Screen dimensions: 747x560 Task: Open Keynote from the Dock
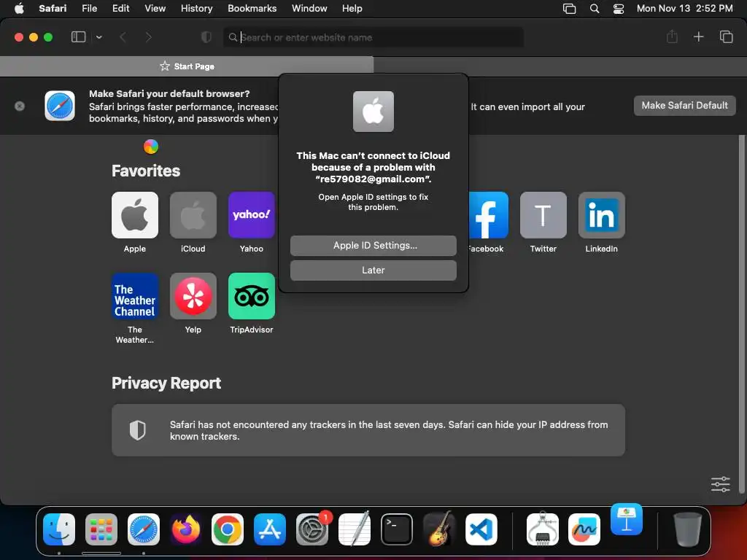627,519
